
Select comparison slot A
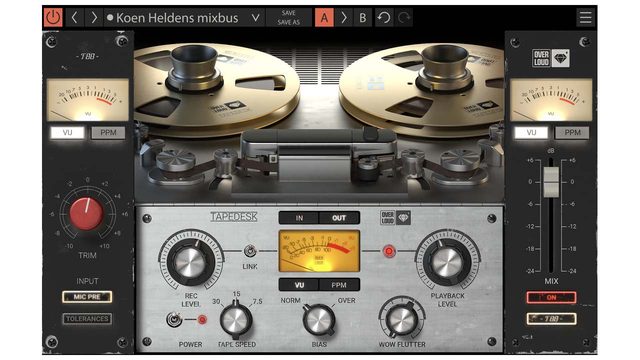[x=324, y=18]
